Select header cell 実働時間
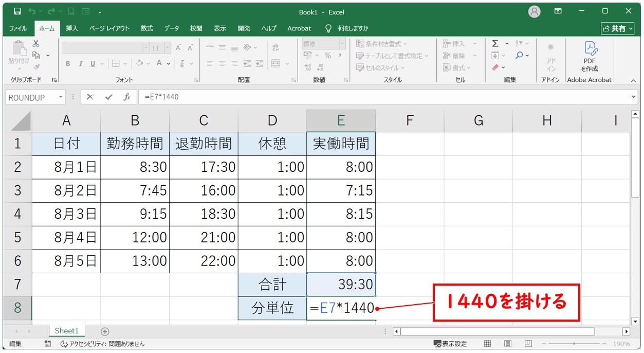The height and width of the screenshot is (353, 644). pyautogui.click(x=341, y=143)
